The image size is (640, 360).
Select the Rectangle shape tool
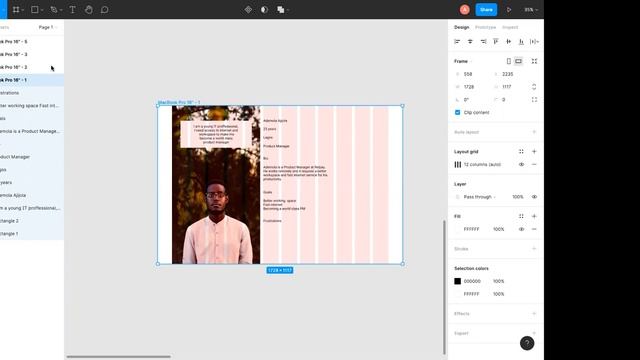[x=35, y=9]
